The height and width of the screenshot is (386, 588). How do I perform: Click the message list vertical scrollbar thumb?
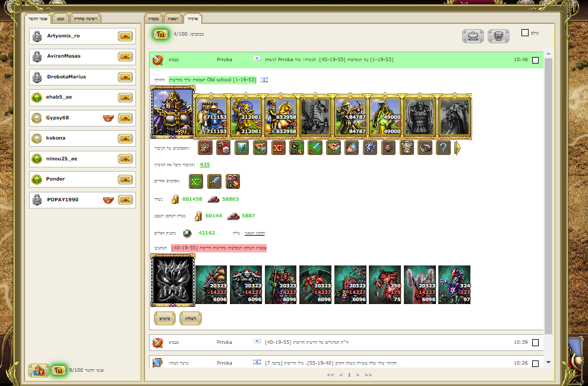point(548,196)
